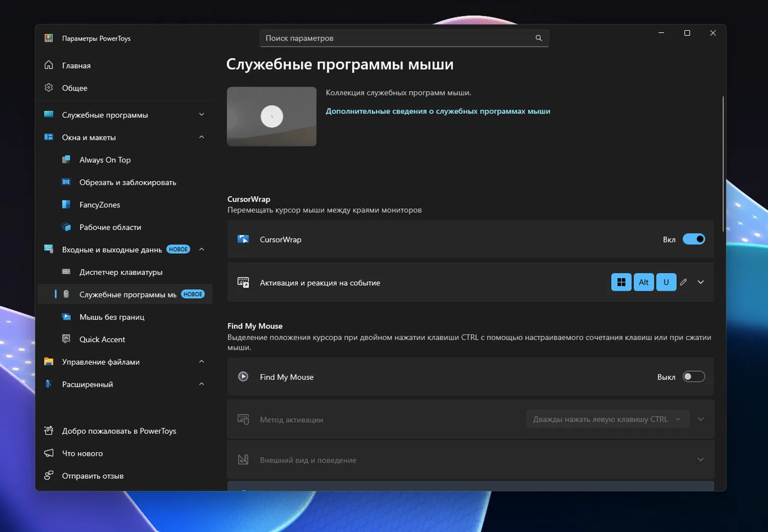Click the Find My Mouse row icon
Screen dimensions: 768x532
[243, 376]
